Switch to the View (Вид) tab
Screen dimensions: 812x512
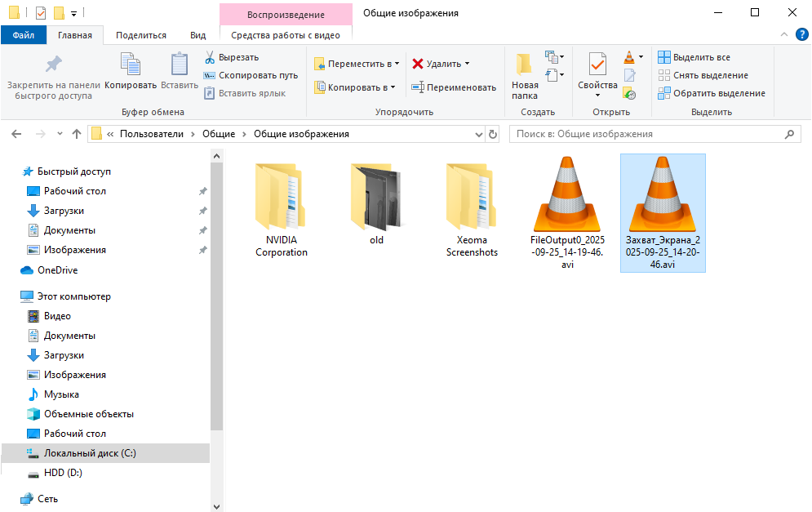pyautogui.click(x=197, y=35)
